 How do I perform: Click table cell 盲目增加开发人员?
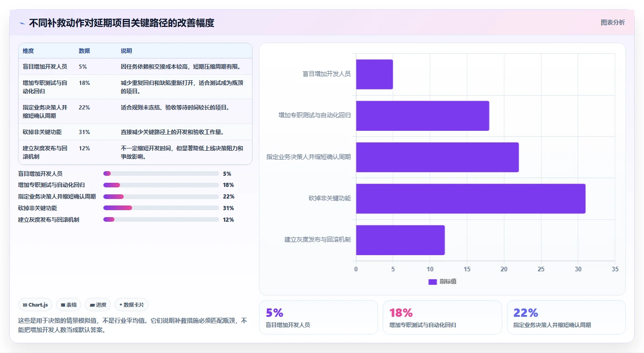[45, 67]
